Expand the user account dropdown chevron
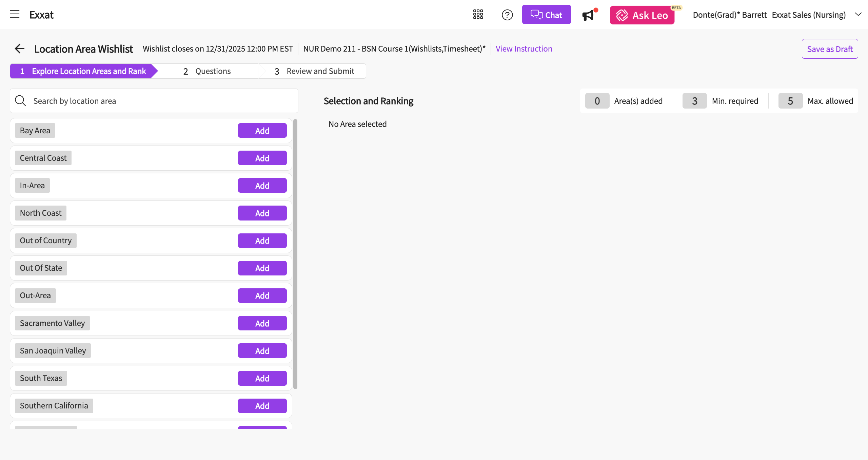The width and height of the screenshot is (868, 460). [858, 15]
